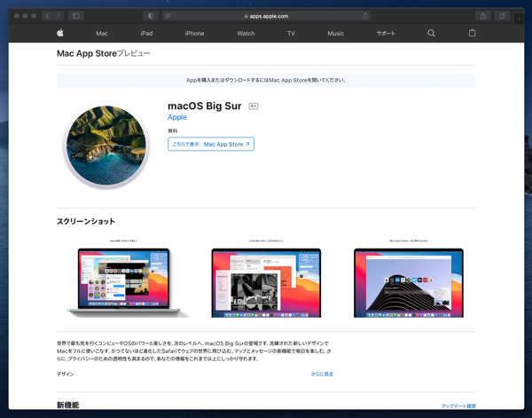Show the tab overview button

(x=502, y=16)
